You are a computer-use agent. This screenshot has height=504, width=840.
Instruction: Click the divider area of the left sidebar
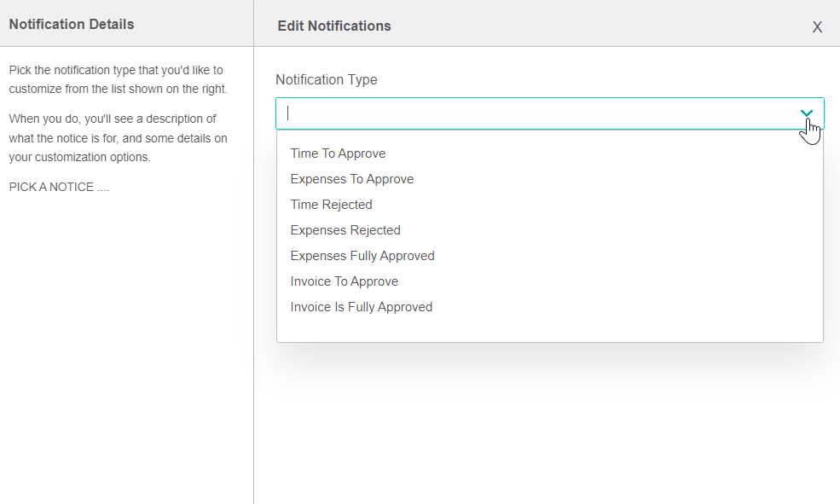coord(253,298)
